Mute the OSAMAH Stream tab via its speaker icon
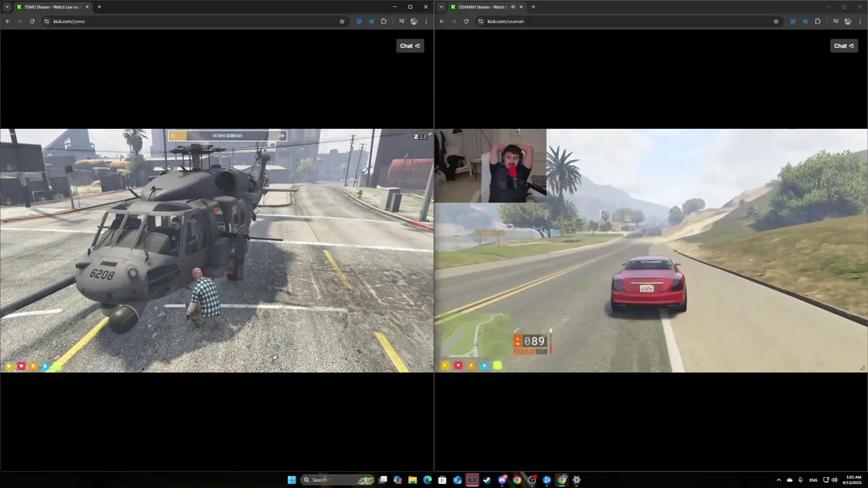Screen dimensions: 868x488 pyautogui.click(x=513, y=7)
